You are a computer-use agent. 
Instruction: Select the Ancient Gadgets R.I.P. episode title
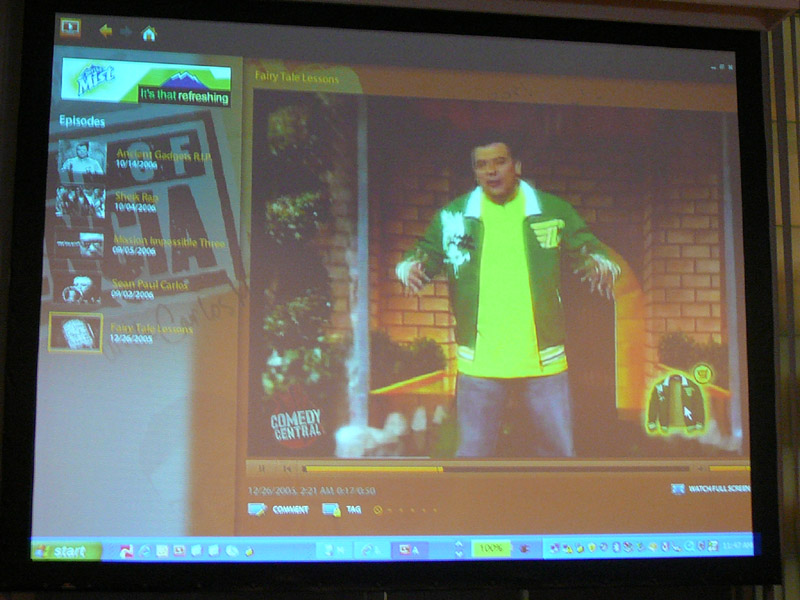click(x=163, y=155)
